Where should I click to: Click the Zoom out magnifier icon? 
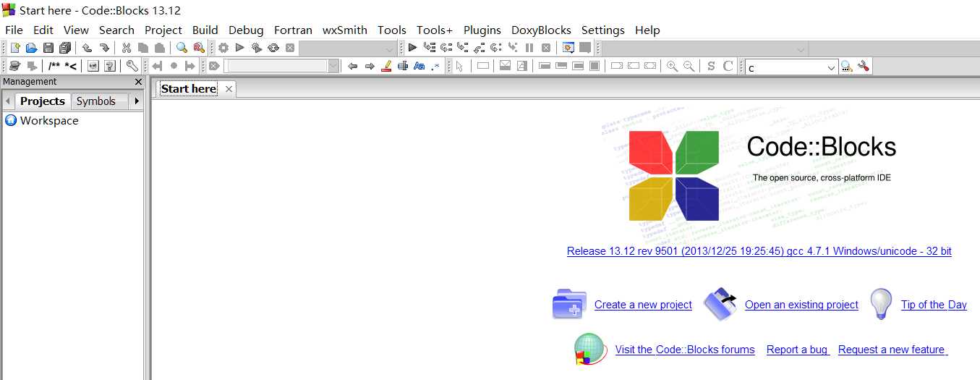689,66
